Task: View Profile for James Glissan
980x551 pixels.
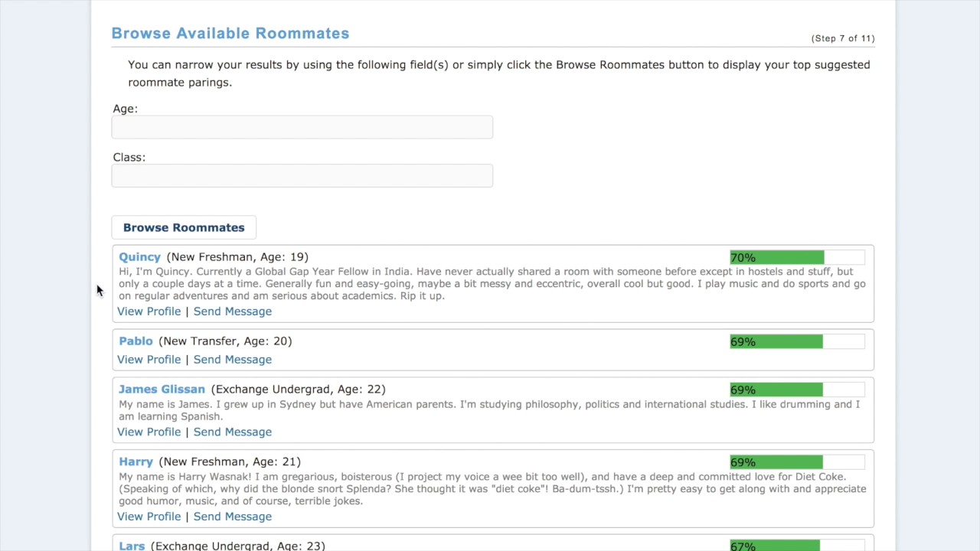Action: point(149,432)
